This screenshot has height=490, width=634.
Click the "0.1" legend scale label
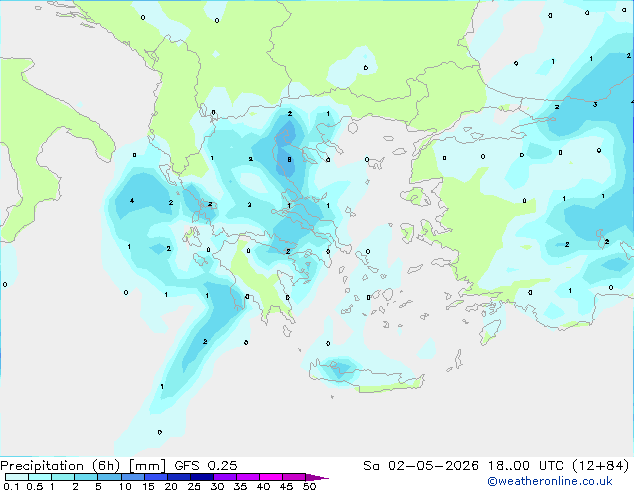coord(11,486)
